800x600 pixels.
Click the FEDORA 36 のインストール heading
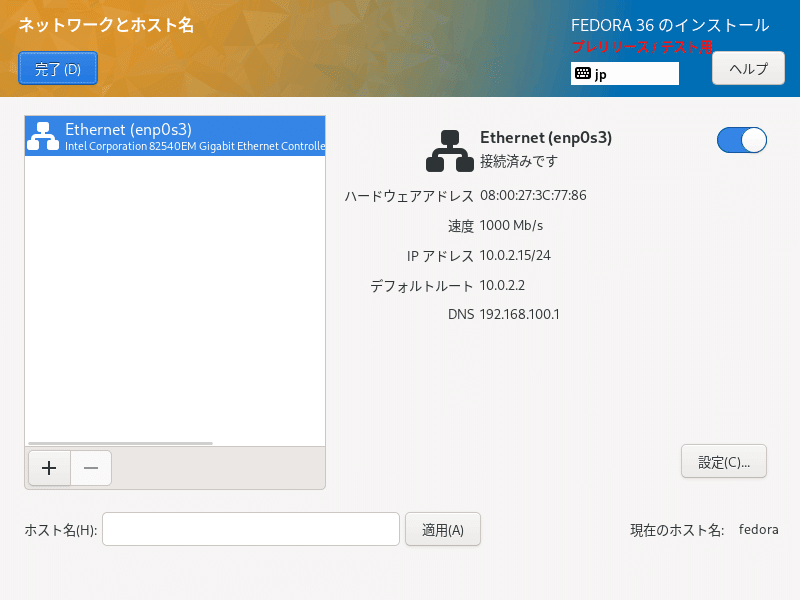tap(670, 25)
